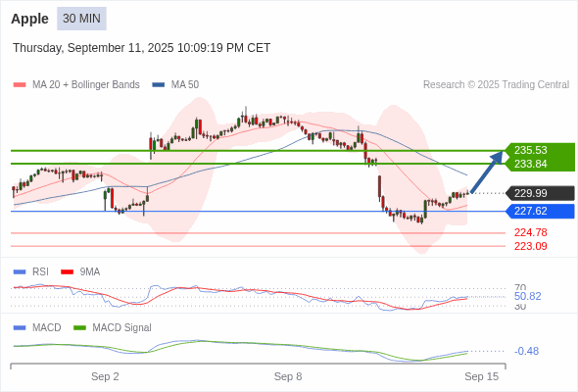Click the 235.53 green resistance price tag
The height and width of the screenshot is (392, 578).
[x=539, y=150]
